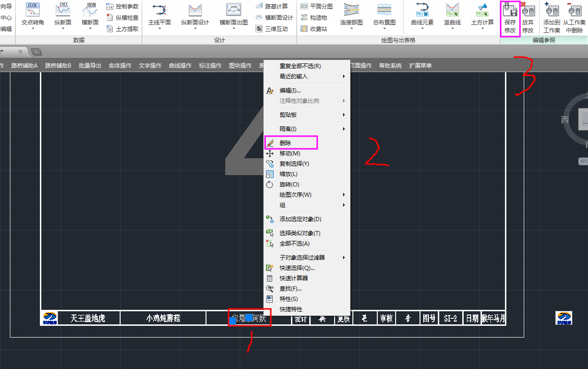The image size is (588, 369).
Task: Open the 批量导出 menu
Action: pyautogui.click(x=90, y=66)
